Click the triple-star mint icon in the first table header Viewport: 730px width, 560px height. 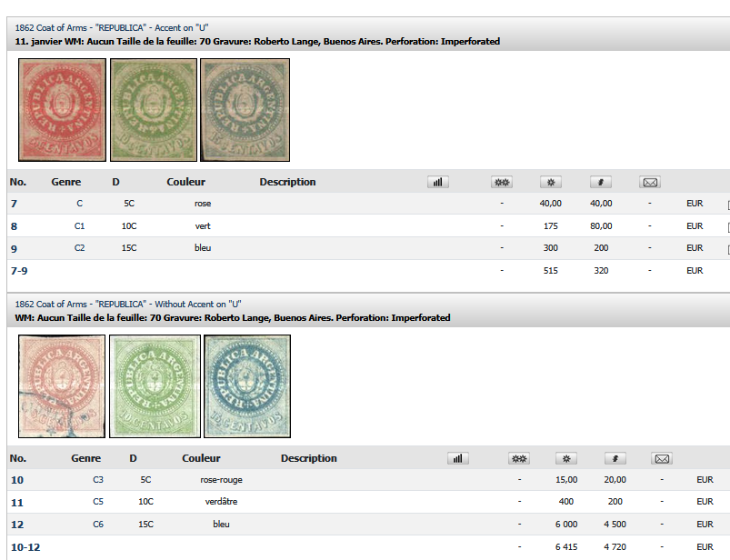point(501,182)
